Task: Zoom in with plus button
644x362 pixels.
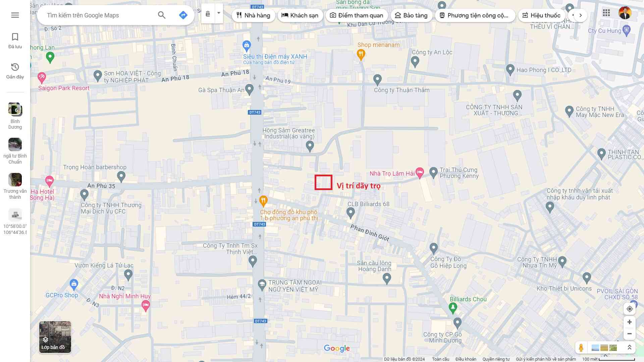Action: [x=629, y=322]
